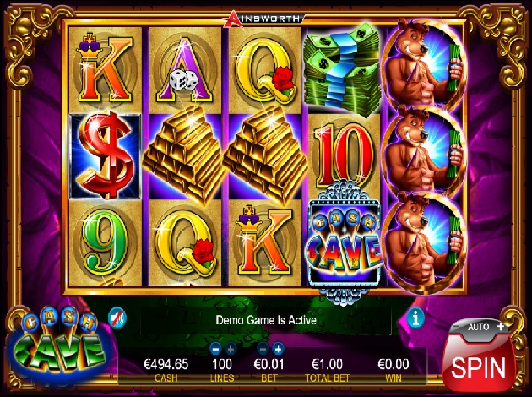The image size is (532, 397).
Task: Open the blue info icon
Action: pyautogui.click(x=416, y=318)
